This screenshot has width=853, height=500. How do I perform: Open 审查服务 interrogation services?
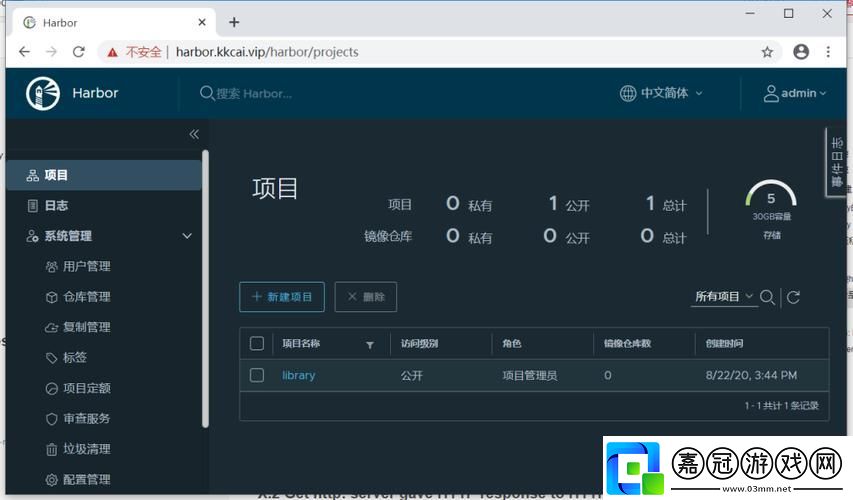coord(86,418)
